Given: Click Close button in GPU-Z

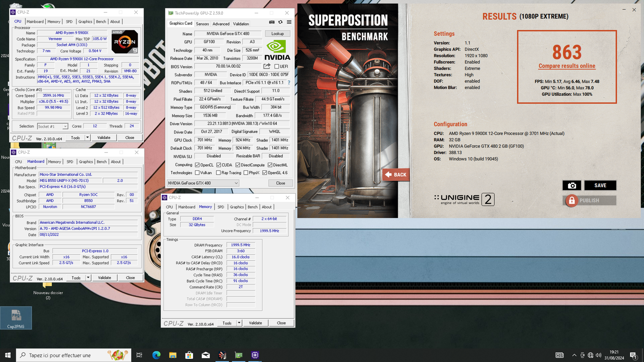Looking at the screenshot, I should point(281,183).
